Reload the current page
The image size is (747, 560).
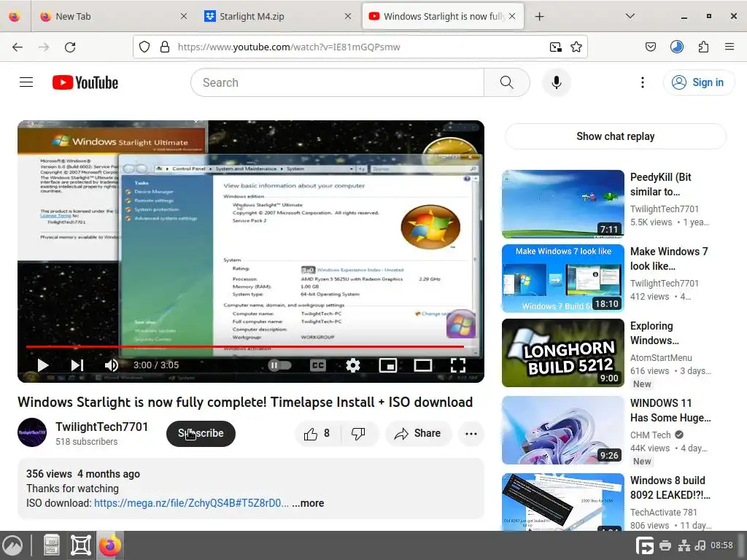coord(70,47)
